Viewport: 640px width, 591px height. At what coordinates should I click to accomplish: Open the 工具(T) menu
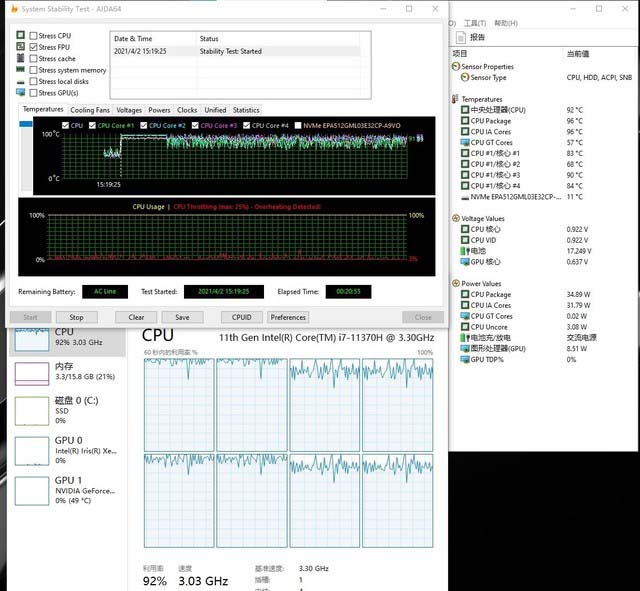[475, 23]
